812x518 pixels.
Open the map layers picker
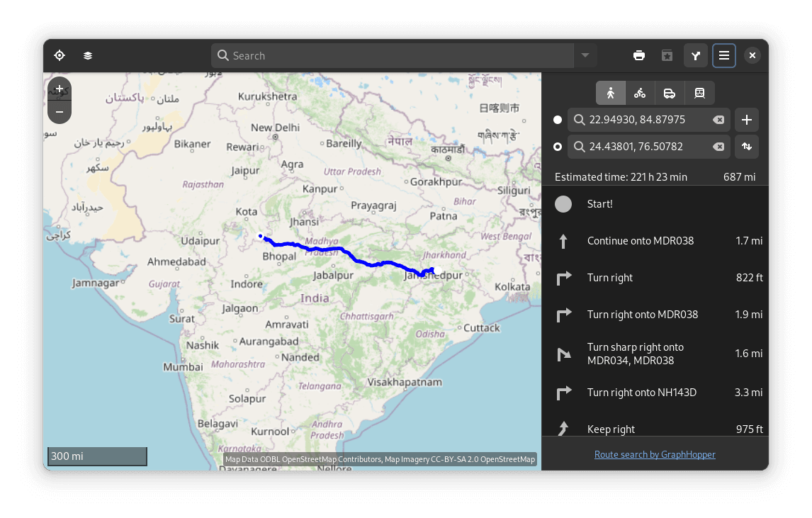coord(88,55)
